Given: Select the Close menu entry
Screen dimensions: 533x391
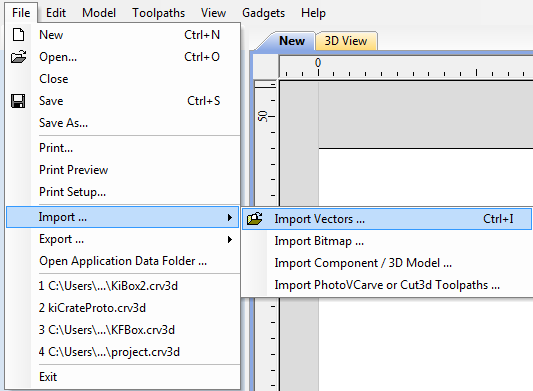Looking at the screenshot, I should coord(123,79).
